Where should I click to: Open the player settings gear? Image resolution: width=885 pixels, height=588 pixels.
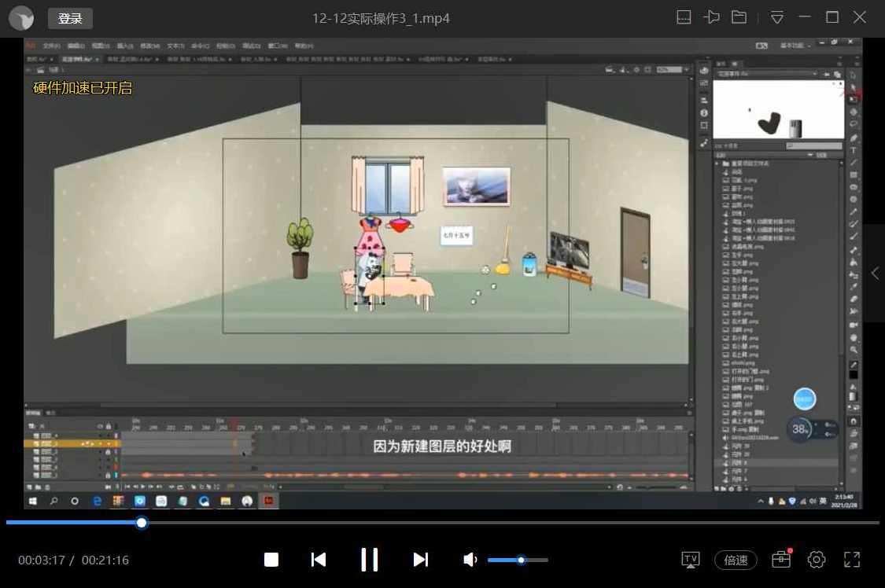(x=817, y=560)
